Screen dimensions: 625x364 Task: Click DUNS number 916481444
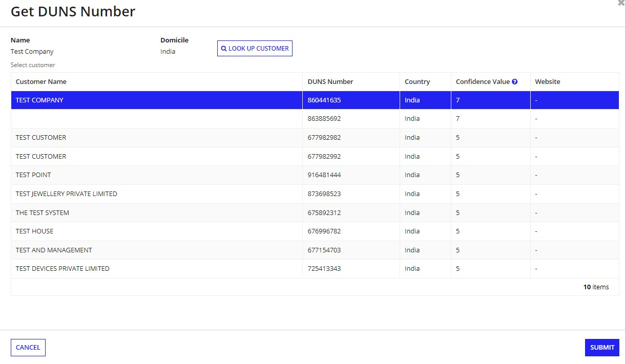pos(324,175)
